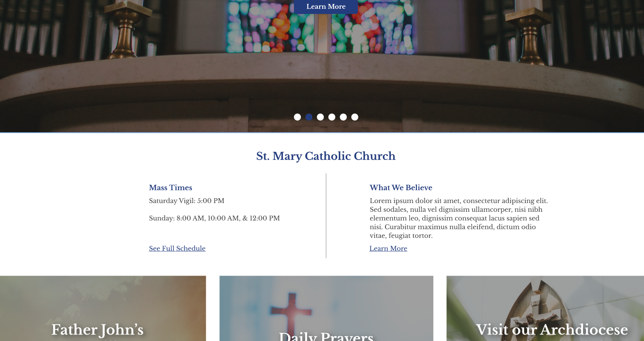Click the Mass Times heading
644x341 pixels.
click(170, 188)
